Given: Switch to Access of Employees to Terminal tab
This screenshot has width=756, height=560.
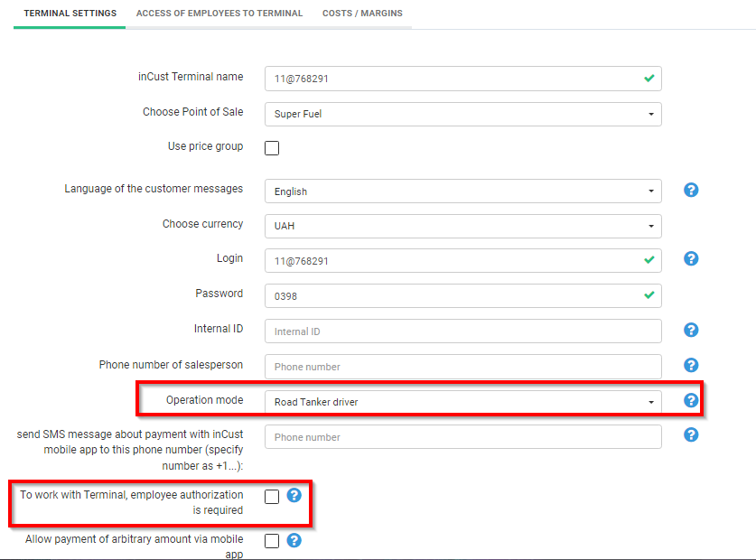Looking at the screenshot, I should (219, 14).
